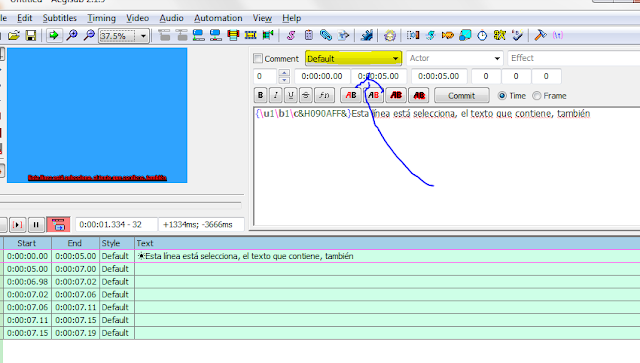Image resolution: width=640 pixels, height=363 pixels.
Task: Cycle tag hiding mode icon
Action: point(558,36)
